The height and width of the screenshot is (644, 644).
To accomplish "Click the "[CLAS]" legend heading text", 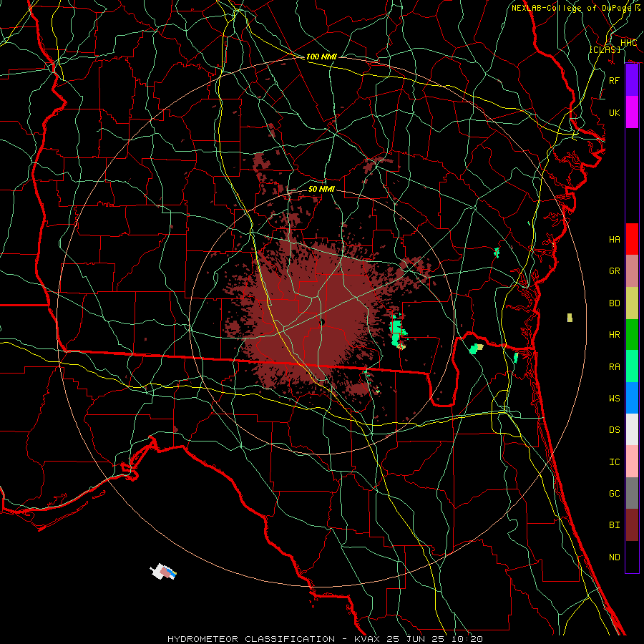I will click(x=605, y=49).
